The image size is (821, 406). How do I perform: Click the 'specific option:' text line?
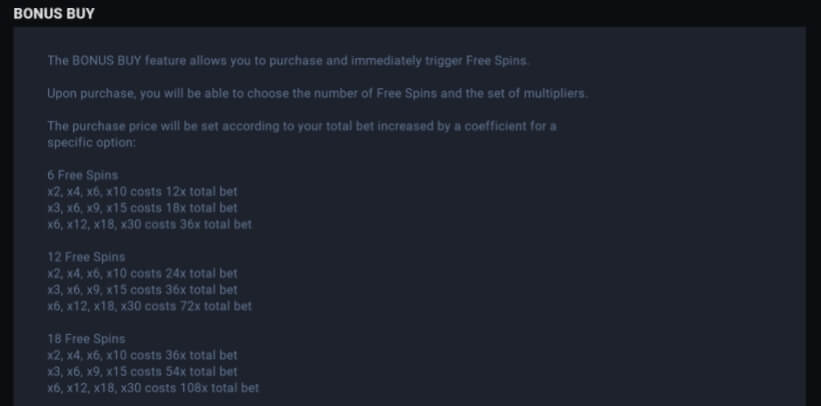(x=92, y=142)
